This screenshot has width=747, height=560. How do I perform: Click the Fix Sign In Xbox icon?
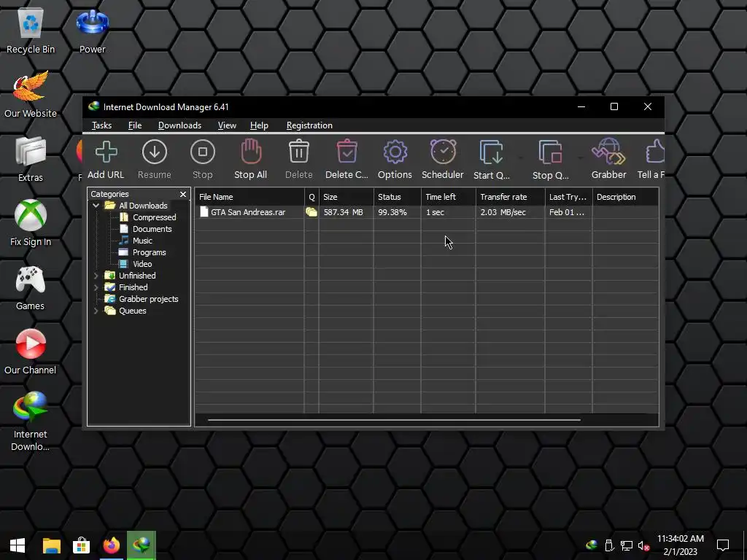(31, 223)
